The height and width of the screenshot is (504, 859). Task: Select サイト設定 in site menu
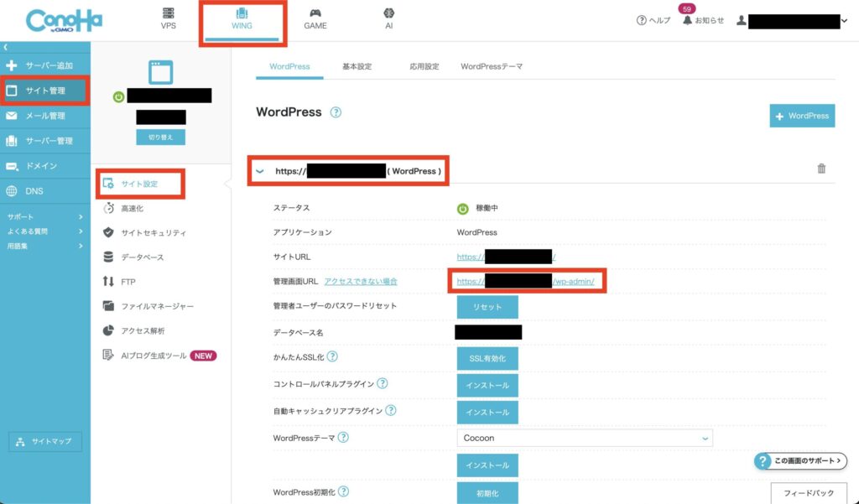[x=139, y=184]
